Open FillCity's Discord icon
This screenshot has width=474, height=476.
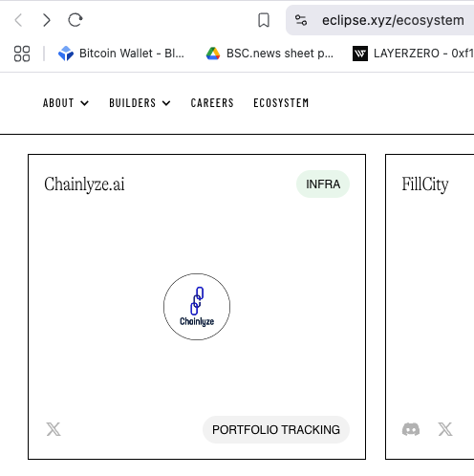[x=411, y=429]
